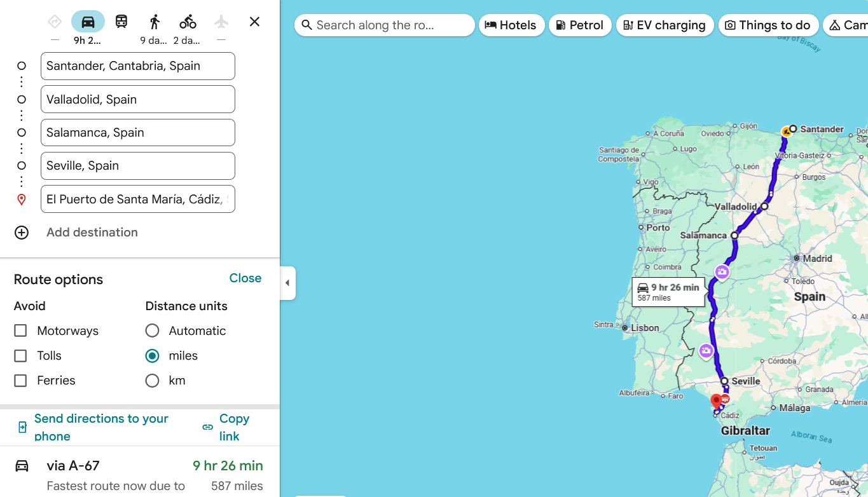Switch to public transit directions

click(121, 20)
